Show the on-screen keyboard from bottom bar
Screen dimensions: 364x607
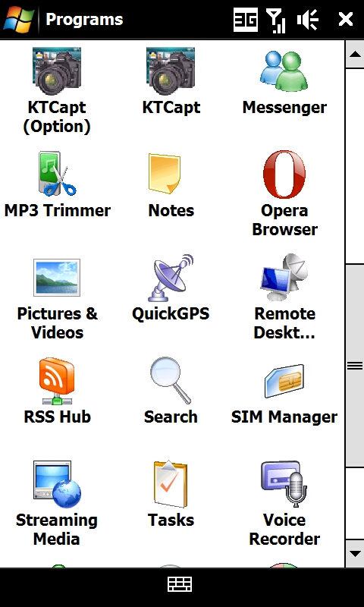point(180,583)
